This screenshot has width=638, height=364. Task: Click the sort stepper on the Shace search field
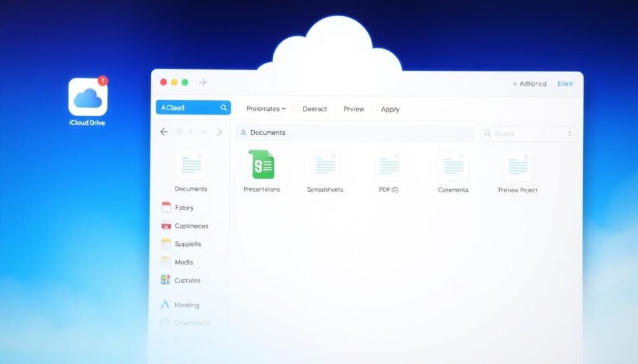coord(569,133)
